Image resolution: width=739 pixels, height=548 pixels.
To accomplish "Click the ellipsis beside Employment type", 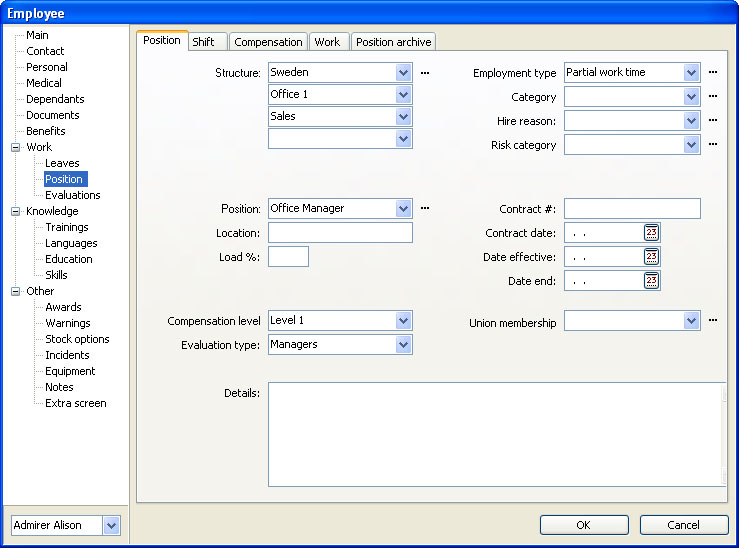I will coord(713,73).
